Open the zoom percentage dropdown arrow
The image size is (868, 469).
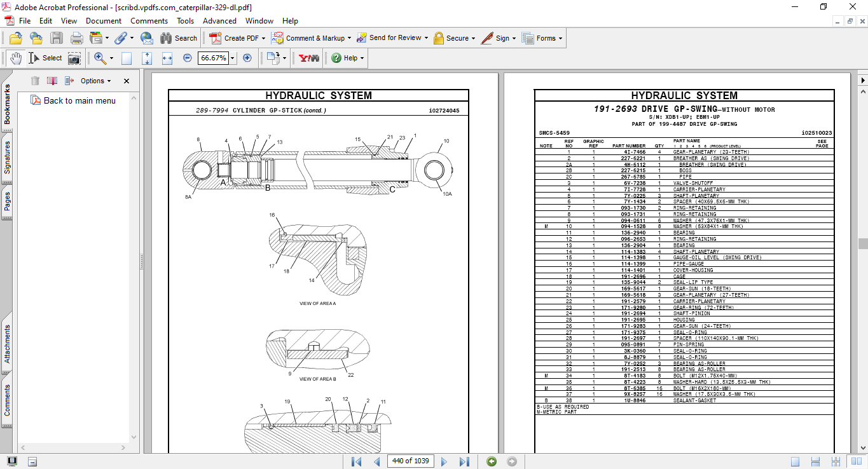[233, 58]
